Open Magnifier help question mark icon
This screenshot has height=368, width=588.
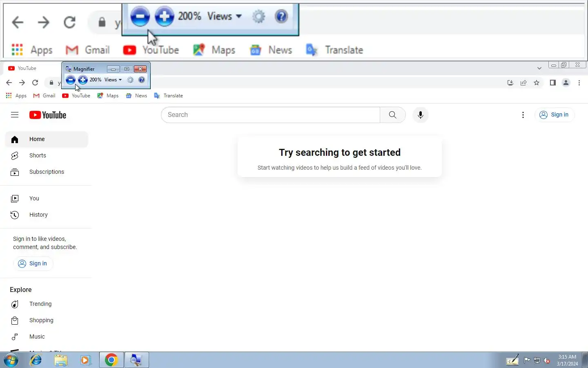[x=142, y=80]
